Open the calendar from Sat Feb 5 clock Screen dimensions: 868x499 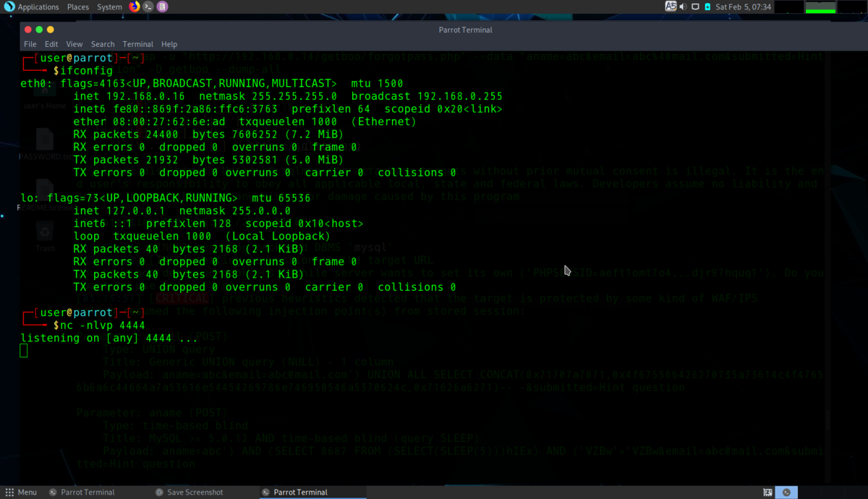click(x=743, y=7)
